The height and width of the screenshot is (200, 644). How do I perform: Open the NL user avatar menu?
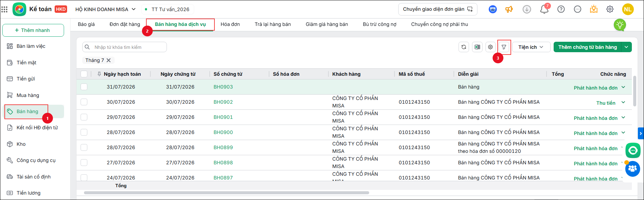pyautogui.click(x=628, y=9)
